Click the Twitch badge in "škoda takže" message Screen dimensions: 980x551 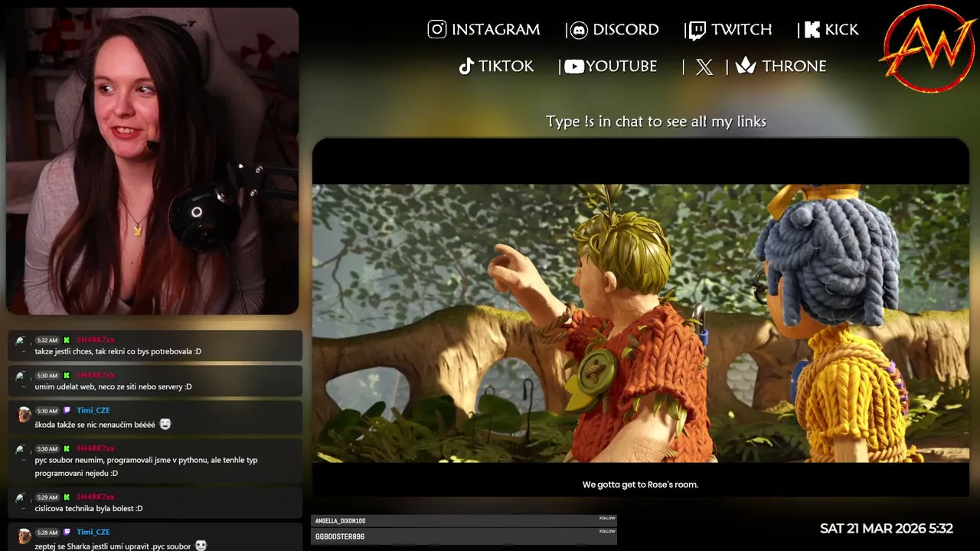coord(67,410)
